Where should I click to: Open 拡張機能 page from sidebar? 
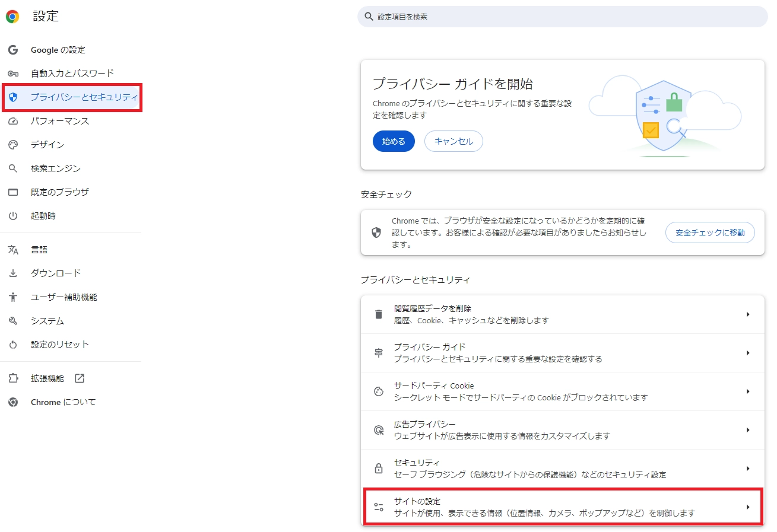click(47, 378)
